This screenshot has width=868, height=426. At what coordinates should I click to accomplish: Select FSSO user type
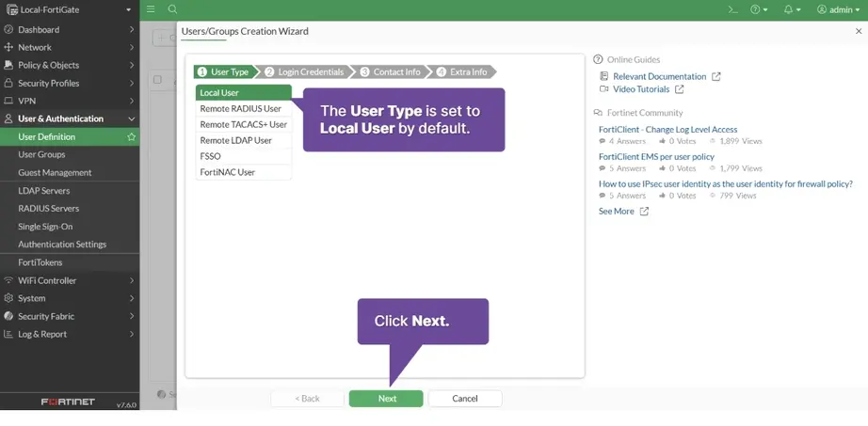(x=244, y=156)
